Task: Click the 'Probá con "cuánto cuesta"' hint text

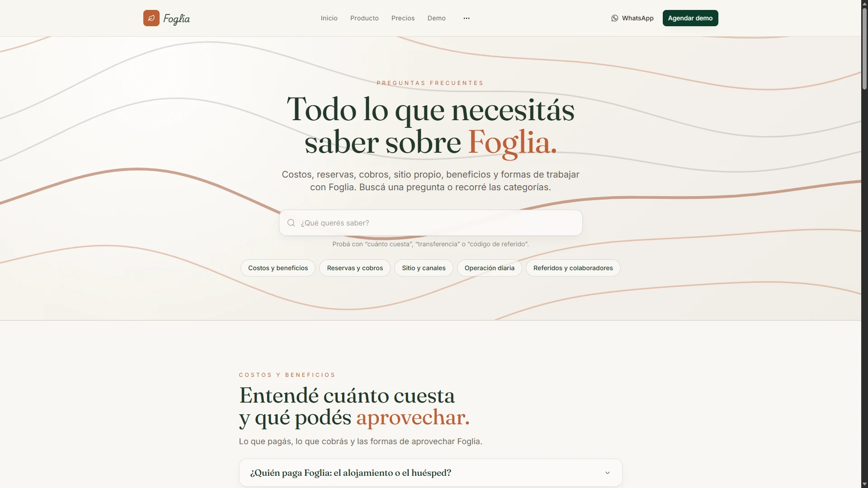Action: pos(430,244)
